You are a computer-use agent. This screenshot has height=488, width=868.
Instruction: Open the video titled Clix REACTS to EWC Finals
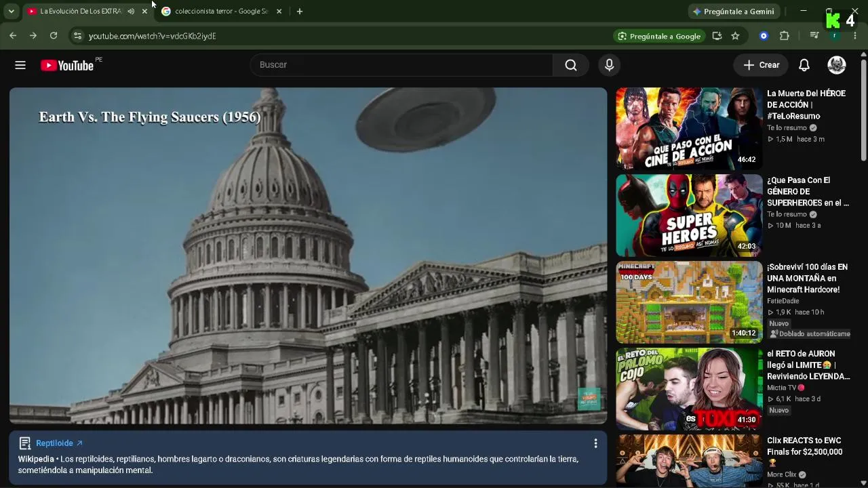805,451
